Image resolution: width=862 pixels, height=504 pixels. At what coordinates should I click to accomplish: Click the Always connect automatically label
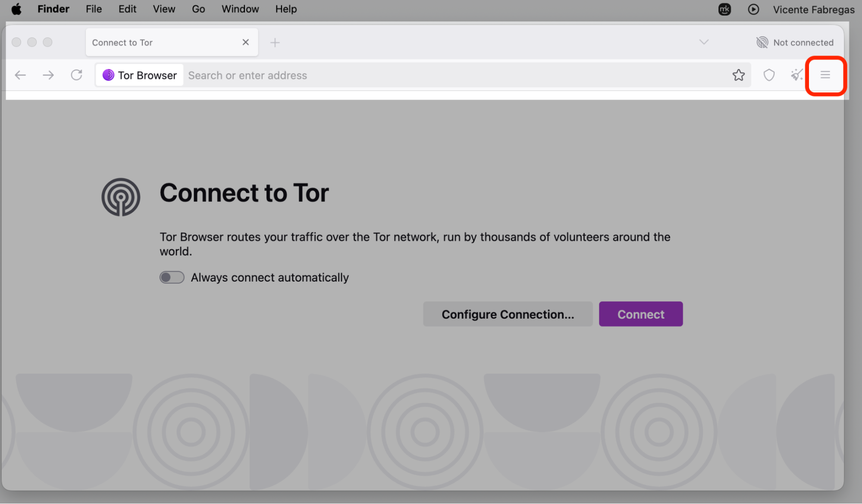click(x=270, y=277)
